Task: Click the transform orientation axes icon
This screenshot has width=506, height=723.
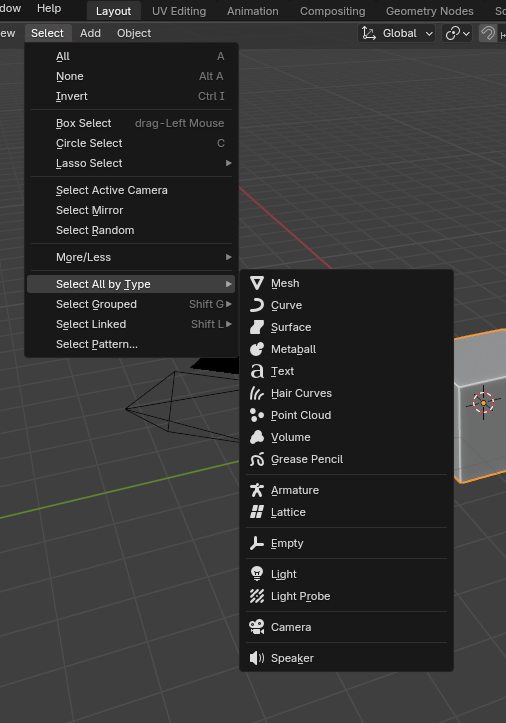Action: point(369,33)
